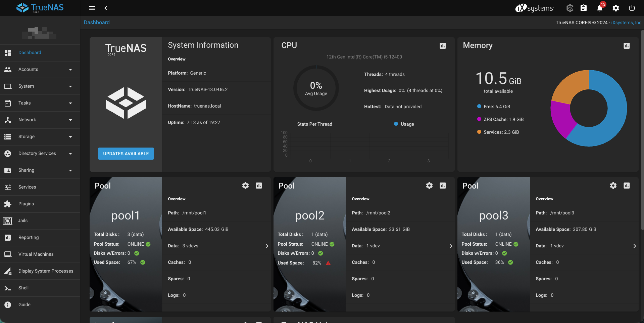Viewport: 644px width, 323px height.
Task: Click pool1 Available Space 445.03 GiB
Action: tap(198, 229)
